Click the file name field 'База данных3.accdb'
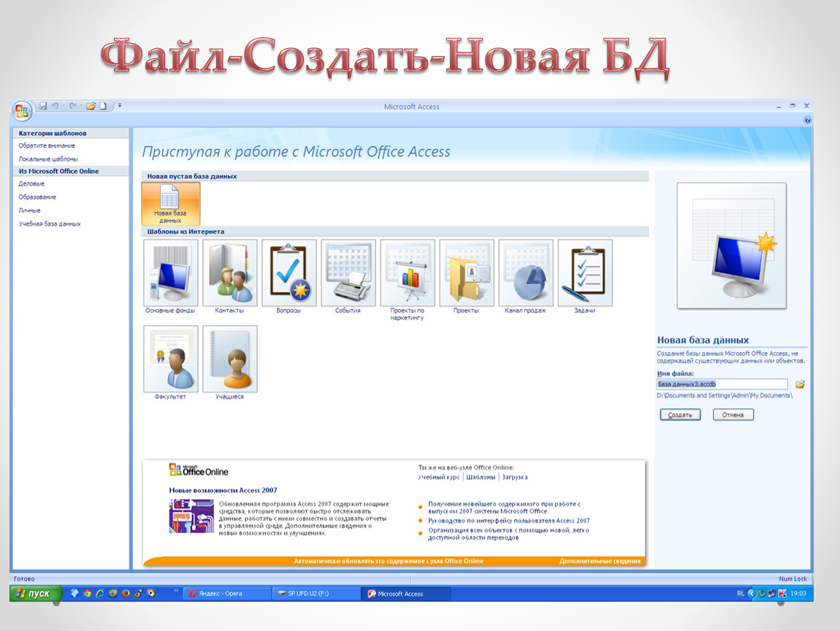The height and width of the screenshot is (631, 840). (x=722, y=384)
